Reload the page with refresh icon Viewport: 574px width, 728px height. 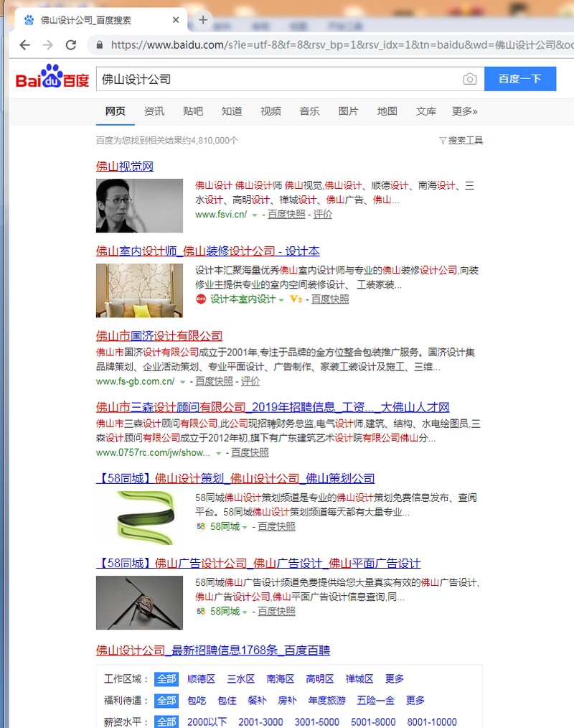(71, 45)
